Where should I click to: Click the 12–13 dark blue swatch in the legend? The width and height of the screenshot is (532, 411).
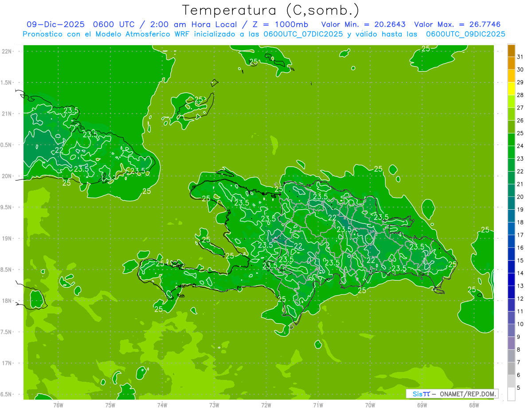[x=511, y=293]
